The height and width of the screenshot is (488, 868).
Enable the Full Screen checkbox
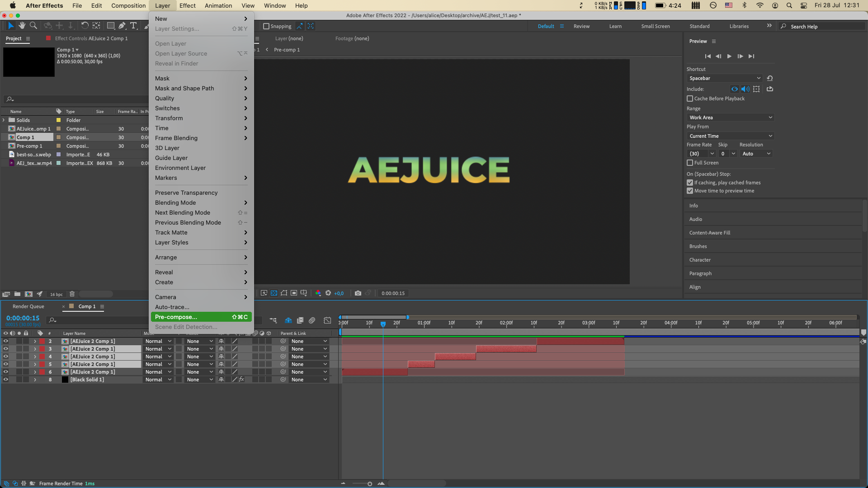point(690,163)
